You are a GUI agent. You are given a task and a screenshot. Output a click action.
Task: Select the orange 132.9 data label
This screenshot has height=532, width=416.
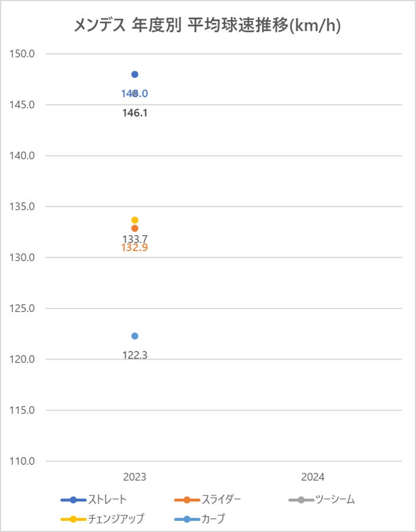click(135, 247)
